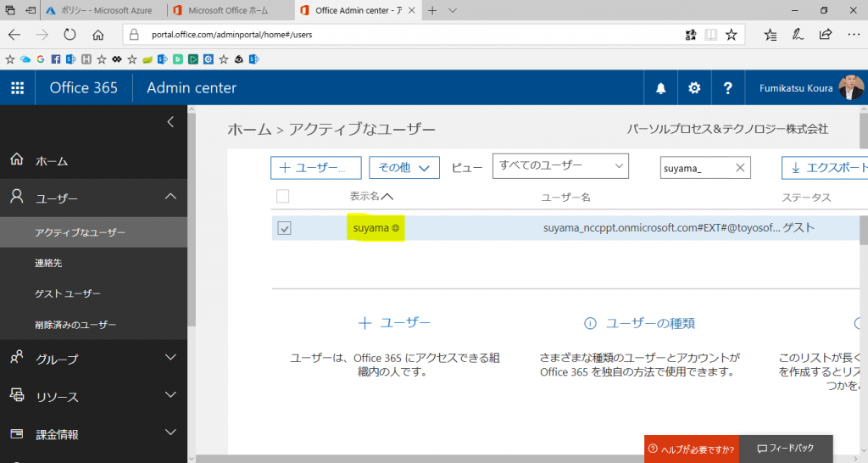Click the ゲスト status cell
This screenshot has width=868, height=463.
click(x=798, y=228)
